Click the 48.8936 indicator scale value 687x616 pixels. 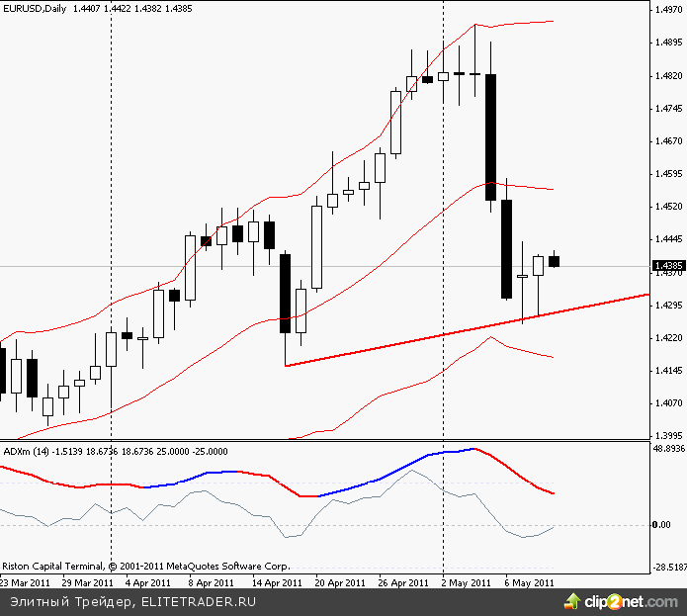click(669, 449)
